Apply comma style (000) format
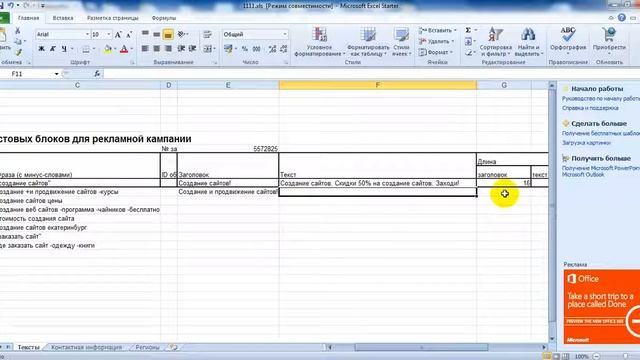640x360 pixels. [x=256, y=49]
